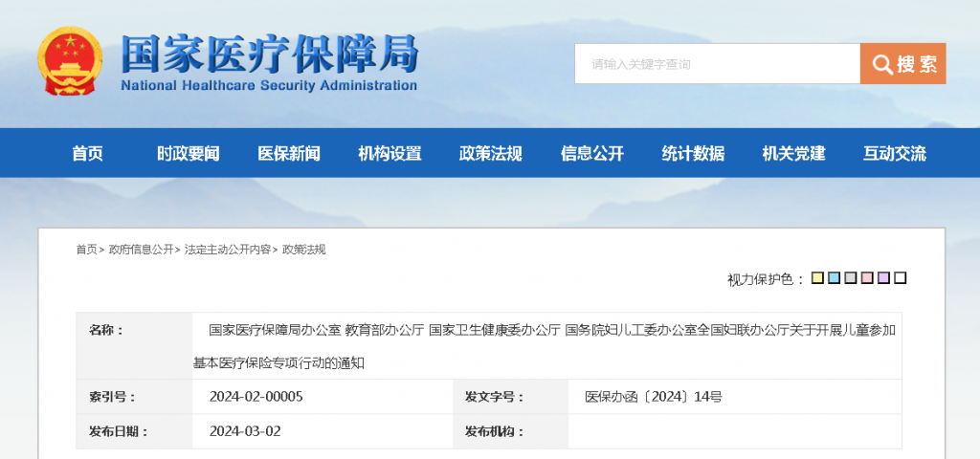Click the document title beginning 国家医疗保障局办公室
980x459 pixels.
[x=545, y=346]
